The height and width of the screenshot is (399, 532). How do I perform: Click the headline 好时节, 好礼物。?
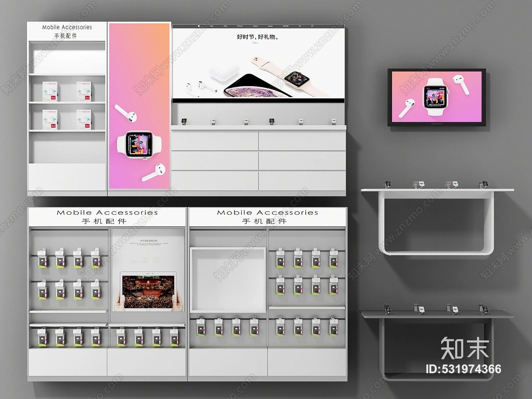(258, 37)
